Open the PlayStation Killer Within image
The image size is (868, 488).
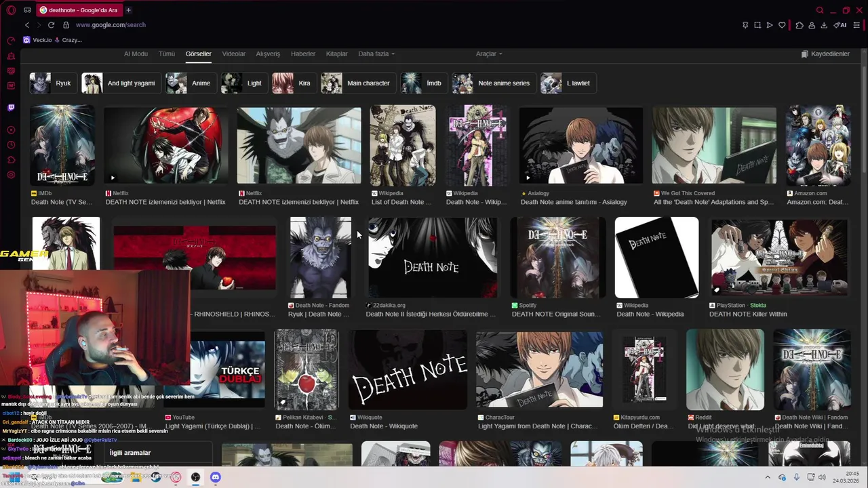[778, 258]
